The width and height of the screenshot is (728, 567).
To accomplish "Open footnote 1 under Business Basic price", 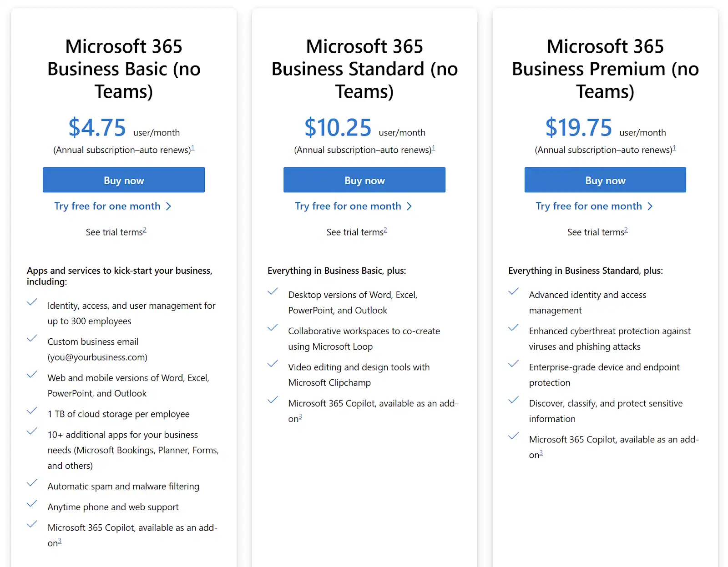I will tap(193, 148).
